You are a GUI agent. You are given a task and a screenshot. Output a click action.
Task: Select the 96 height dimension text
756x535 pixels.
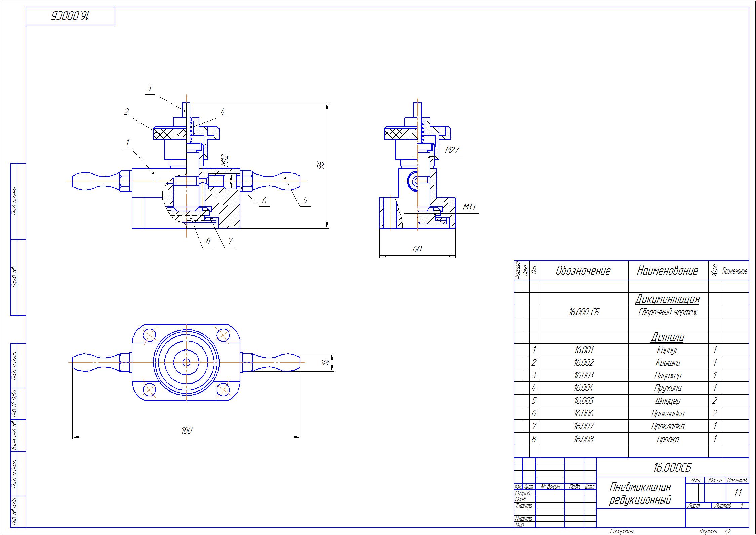point(321,165)
